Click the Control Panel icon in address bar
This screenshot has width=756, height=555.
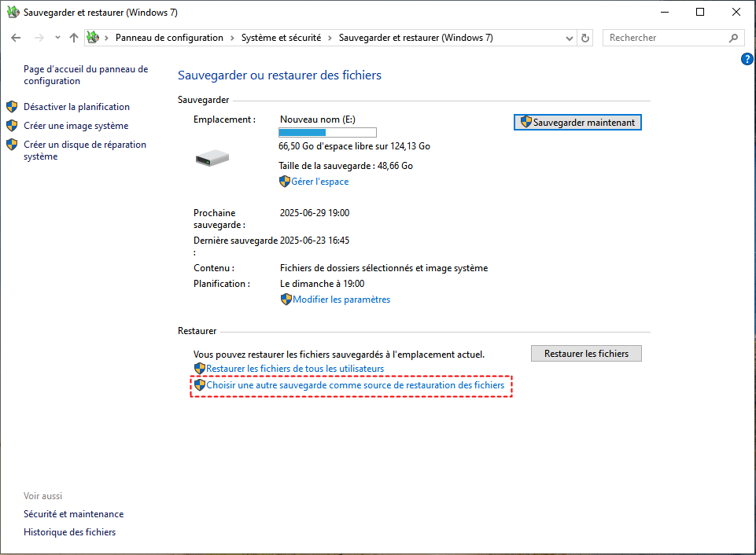[x=93, y=37]
